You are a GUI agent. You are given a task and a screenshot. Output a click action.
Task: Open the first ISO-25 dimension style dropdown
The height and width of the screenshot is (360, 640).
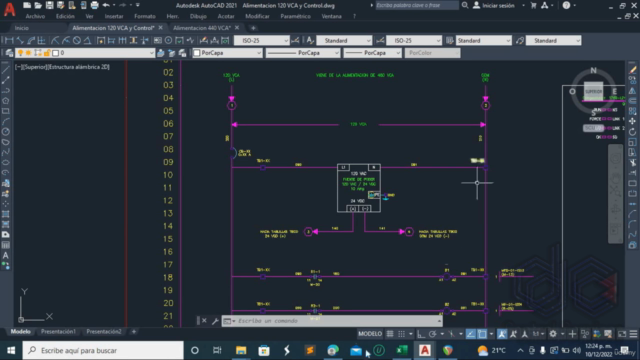(x=262, y=40)
